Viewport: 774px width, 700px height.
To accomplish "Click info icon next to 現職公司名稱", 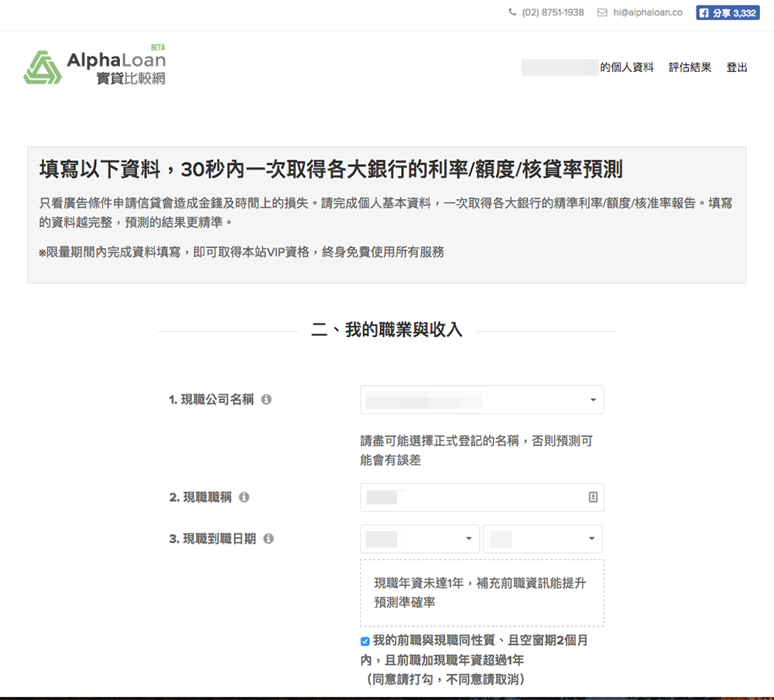I will [266, 400].
